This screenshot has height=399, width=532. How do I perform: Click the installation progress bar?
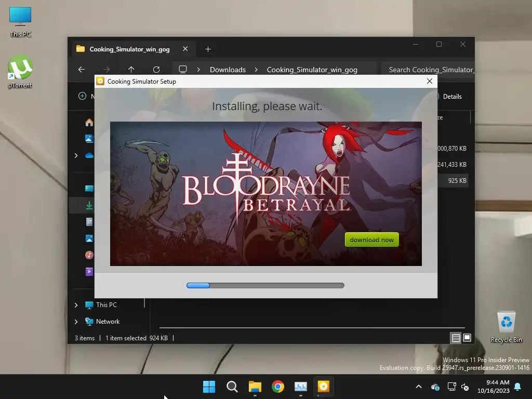pyautogui.click(x=265, y=285)
